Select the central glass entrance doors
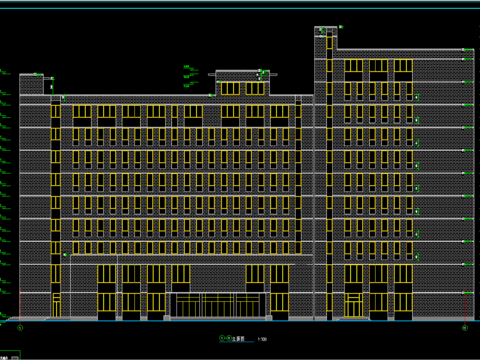The width and height of the screenshot is (480, 360). click(x=218, y=305)
